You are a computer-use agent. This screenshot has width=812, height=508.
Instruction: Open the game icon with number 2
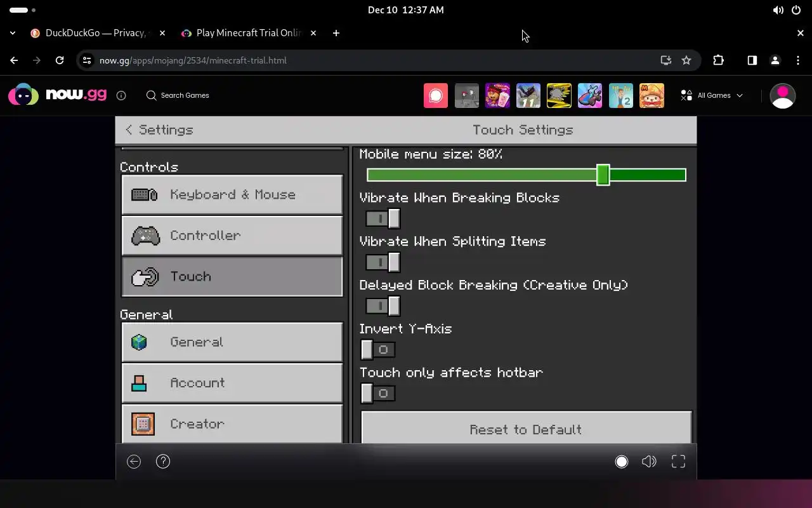pyautogui.click(x=621, y=95)
